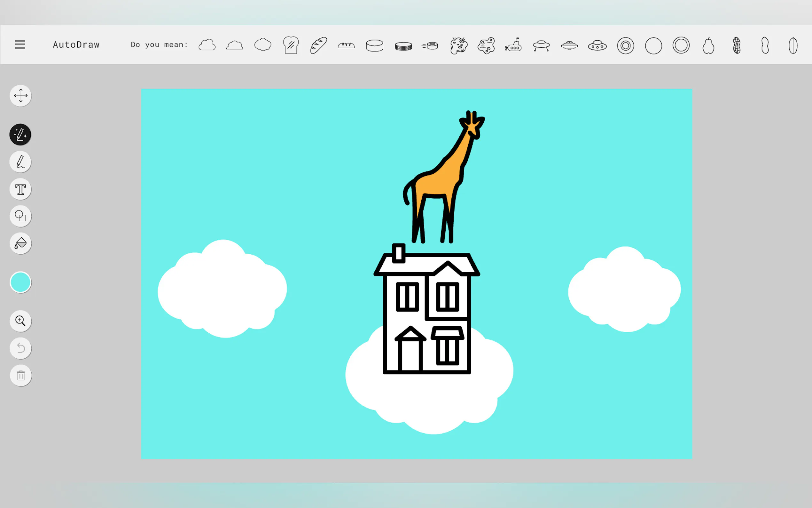Click the Delete trash can button
This screenshot has height=508, width=812.
coord(20,375)
